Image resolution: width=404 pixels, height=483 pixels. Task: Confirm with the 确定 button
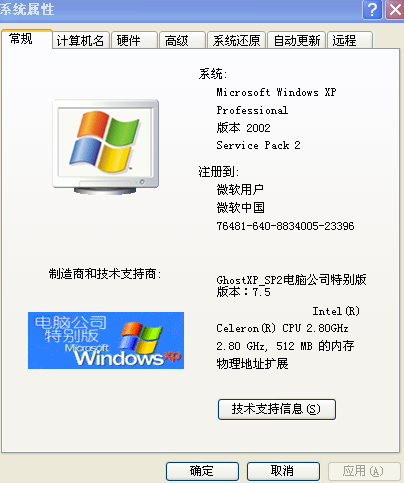tap(202, 471)
